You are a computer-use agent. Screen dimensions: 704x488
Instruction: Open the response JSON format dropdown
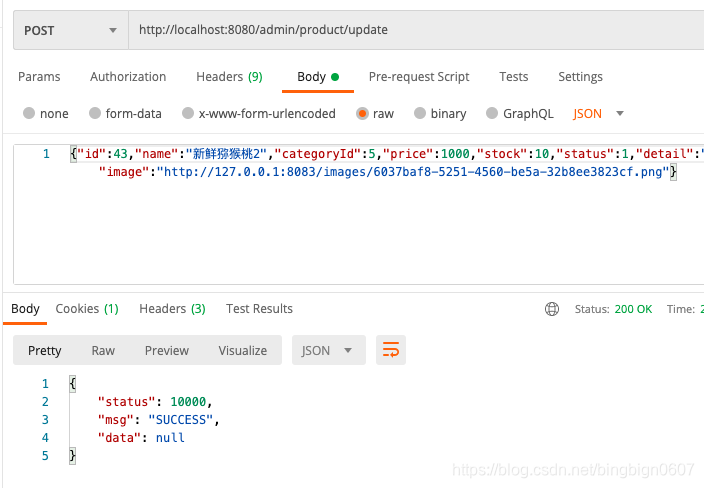point(329,350)
